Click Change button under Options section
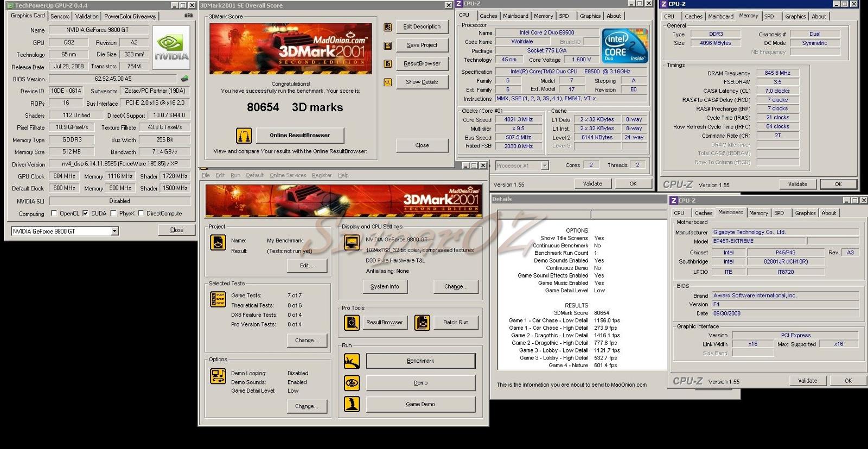The width and height of the screenshot is (868, 449). coord(307,406)
